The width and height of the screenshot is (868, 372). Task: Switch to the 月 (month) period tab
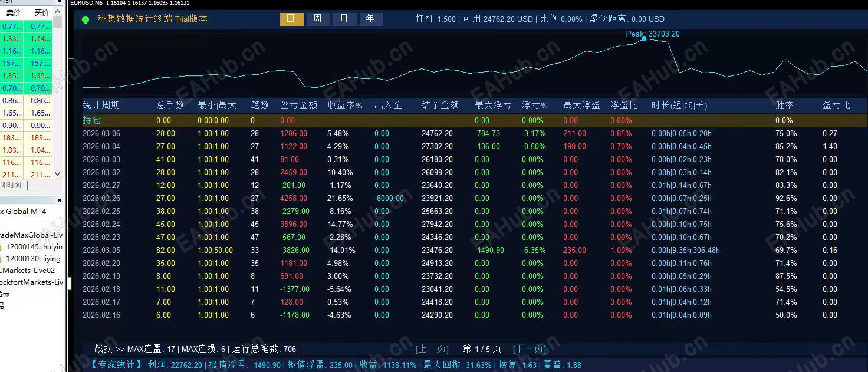click(344, 19)
